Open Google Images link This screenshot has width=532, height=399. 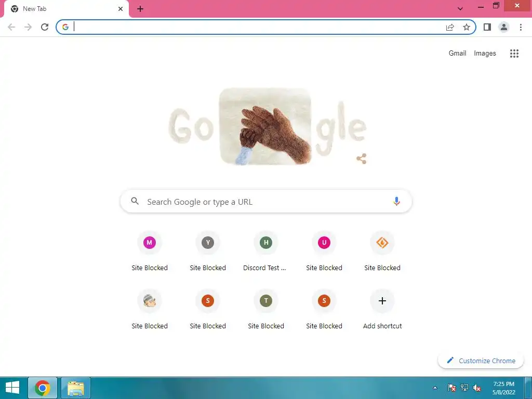485,54
